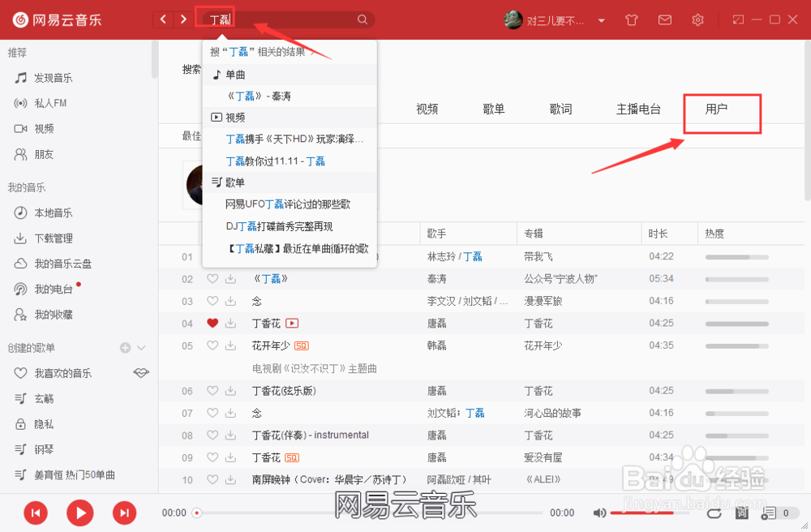Sort by 热度 column header
811x532 pixels.
coord(714,234)
